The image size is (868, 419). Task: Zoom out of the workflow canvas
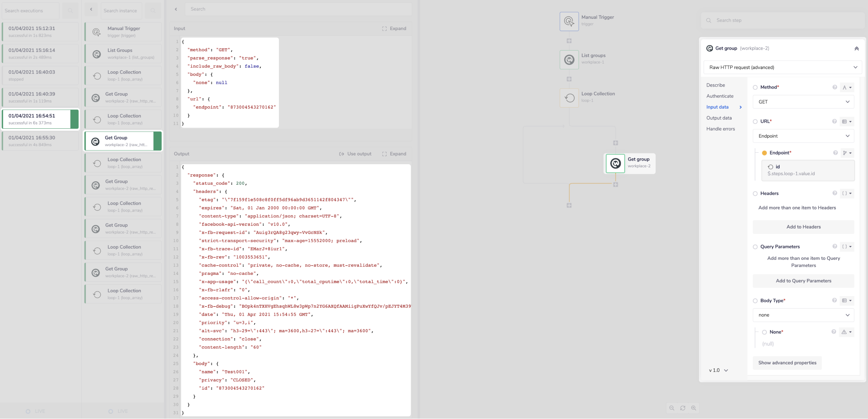click(x=672, y=408)
